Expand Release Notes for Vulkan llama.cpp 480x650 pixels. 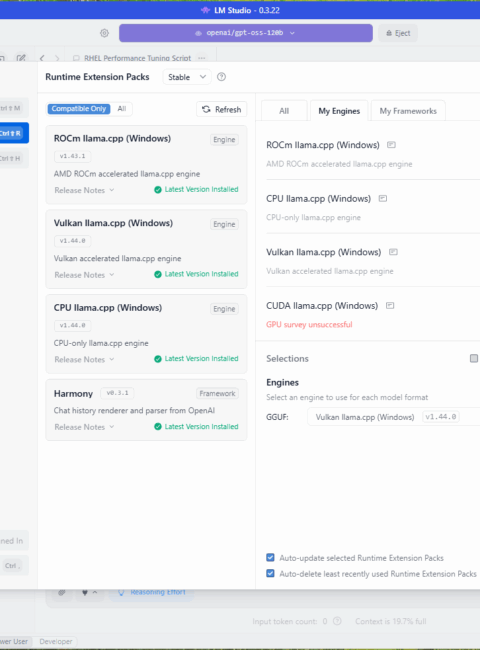click(x=84, y=275)
